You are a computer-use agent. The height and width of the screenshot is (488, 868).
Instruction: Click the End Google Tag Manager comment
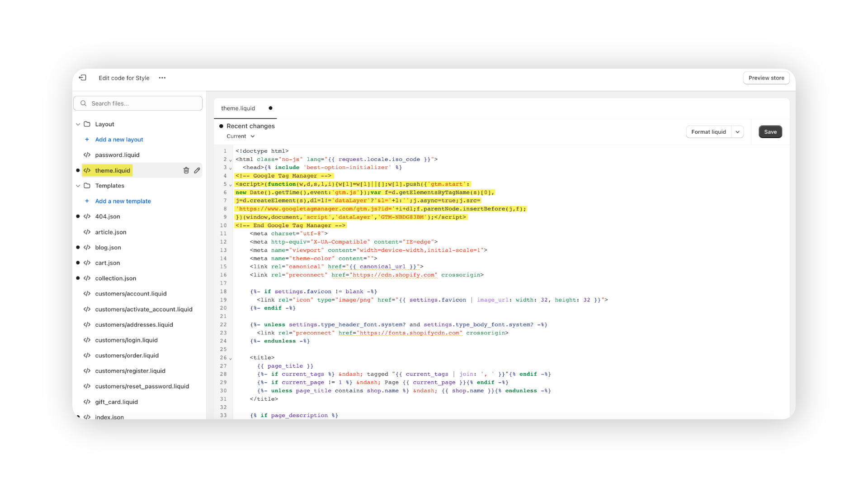tap(290, 225)
